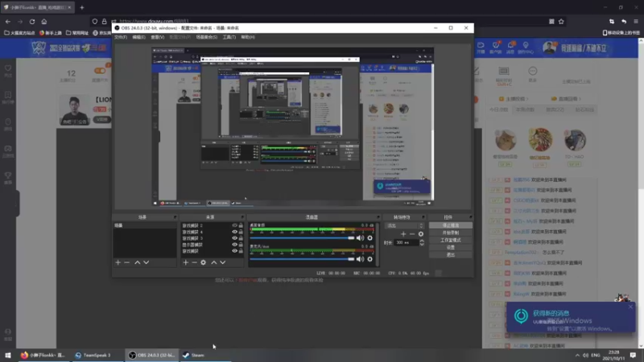Open the gear settings for 麦克风/Aux

(370, 259)
